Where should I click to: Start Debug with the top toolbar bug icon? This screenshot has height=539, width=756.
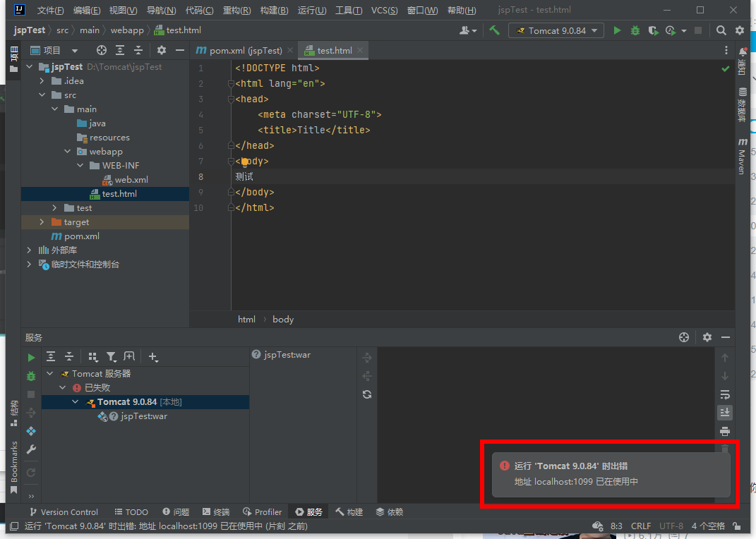click(x=635, y=30)
